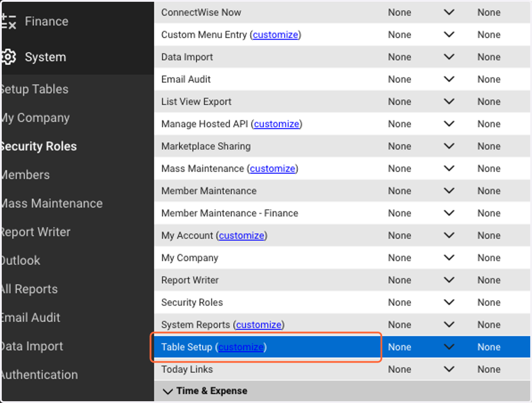This screenshot has width=532, height=403.
Task: Open dropdown arrow in Marketplace Sharing row
Action: coord(449,146)
